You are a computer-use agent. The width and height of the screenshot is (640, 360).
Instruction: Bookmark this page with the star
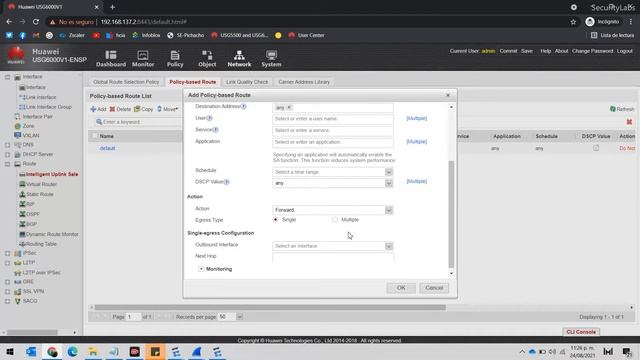(x=573, y=22)
